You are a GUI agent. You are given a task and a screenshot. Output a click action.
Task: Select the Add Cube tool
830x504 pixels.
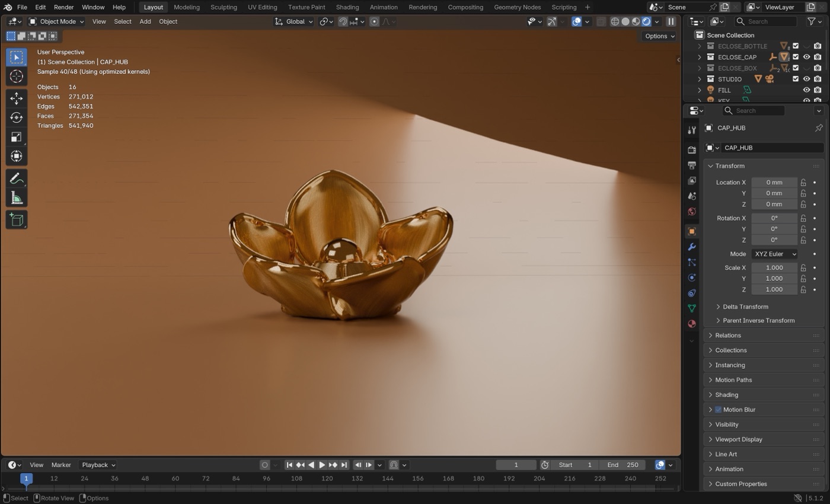[x=17, y=220]
